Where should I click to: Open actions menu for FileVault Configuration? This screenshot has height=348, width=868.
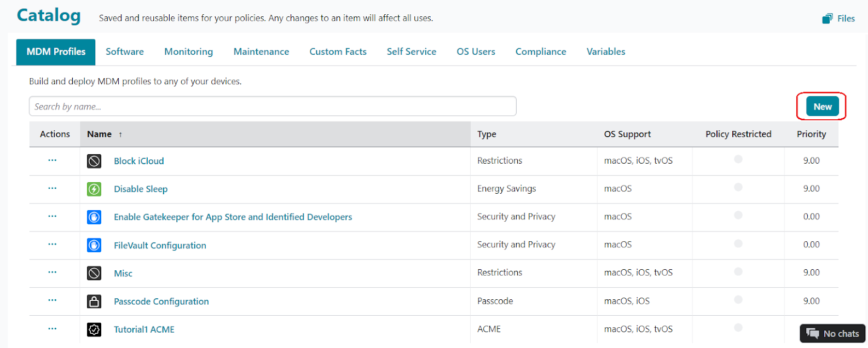point(53,245)
